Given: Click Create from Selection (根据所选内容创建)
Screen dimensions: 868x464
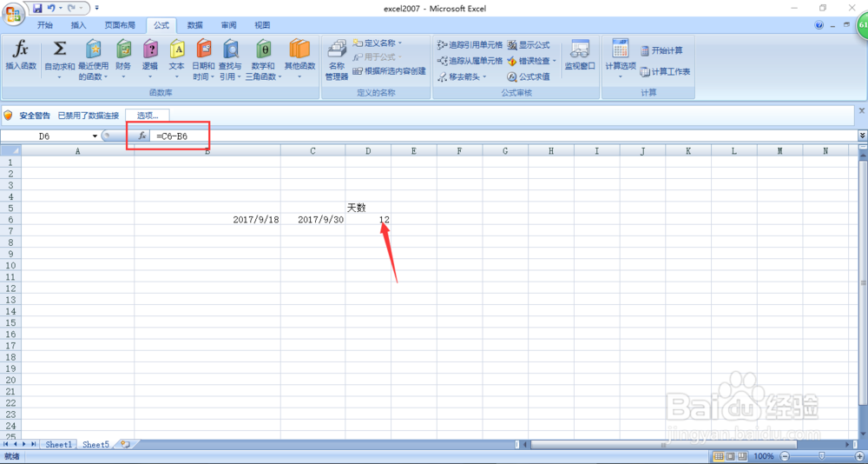Looking at the screenshot, I should point(389,71).
